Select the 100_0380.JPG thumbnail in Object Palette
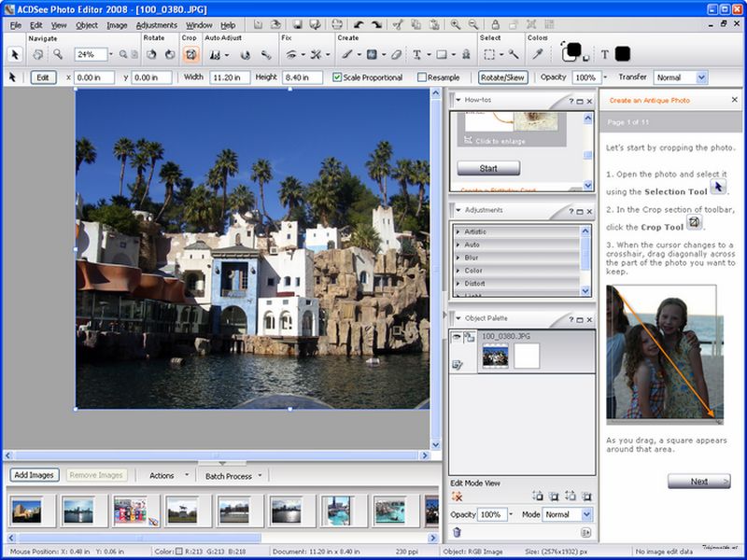The height and width of the screenshot is (560, 747). click(x=498, y=355)
